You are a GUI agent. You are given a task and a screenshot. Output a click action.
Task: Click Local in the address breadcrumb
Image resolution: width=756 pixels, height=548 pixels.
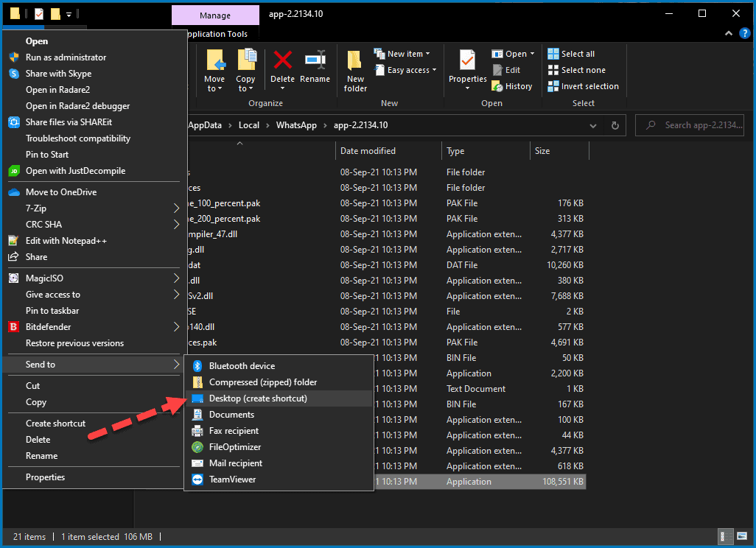pos(249,125)
